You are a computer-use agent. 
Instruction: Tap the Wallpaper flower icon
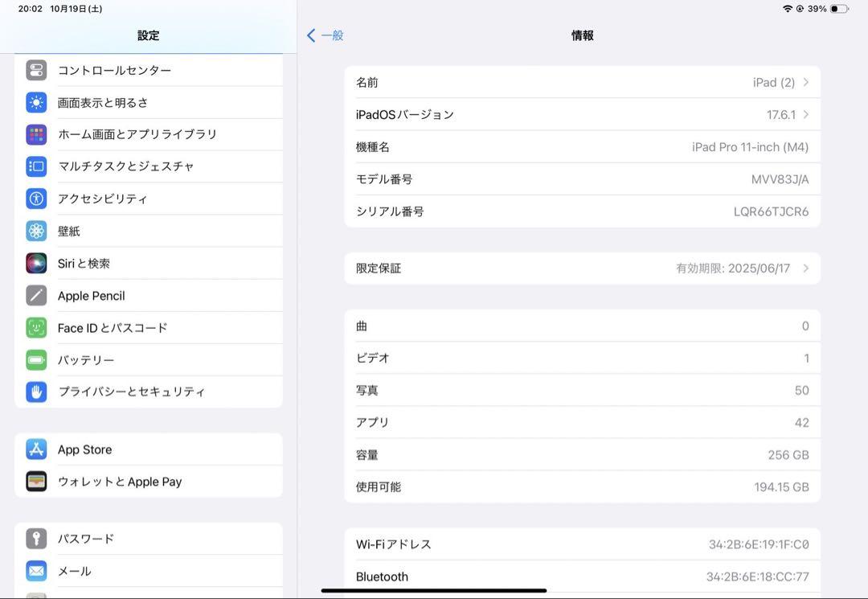(x=36, y=231)
